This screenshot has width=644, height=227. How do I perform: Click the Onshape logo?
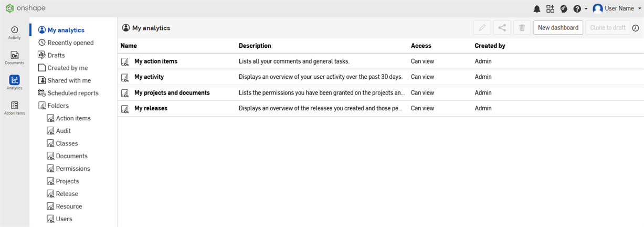point(24,8)
